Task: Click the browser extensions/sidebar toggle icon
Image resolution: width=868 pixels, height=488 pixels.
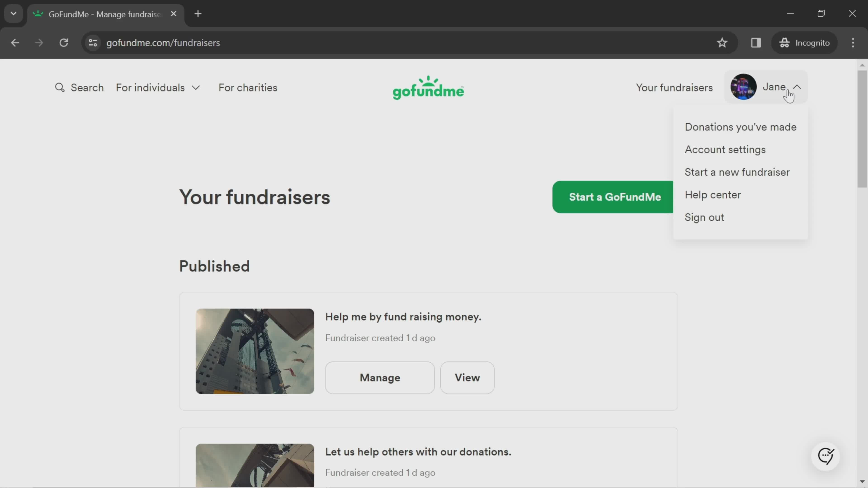Action: 755,42
